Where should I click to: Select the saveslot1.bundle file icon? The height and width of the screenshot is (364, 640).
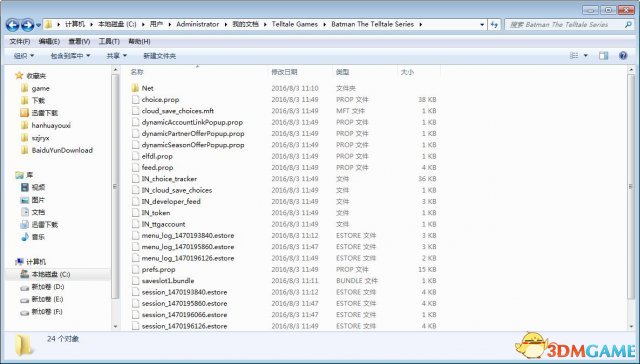(x=136, y=281)
